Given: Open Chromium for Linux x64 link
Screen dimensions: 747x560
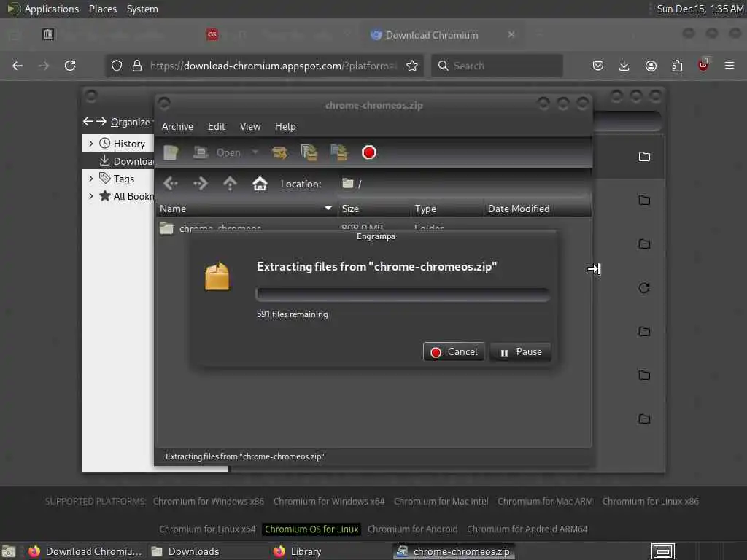Looking at the screenshot, I should pyautogui.click(x=207, y=529).
